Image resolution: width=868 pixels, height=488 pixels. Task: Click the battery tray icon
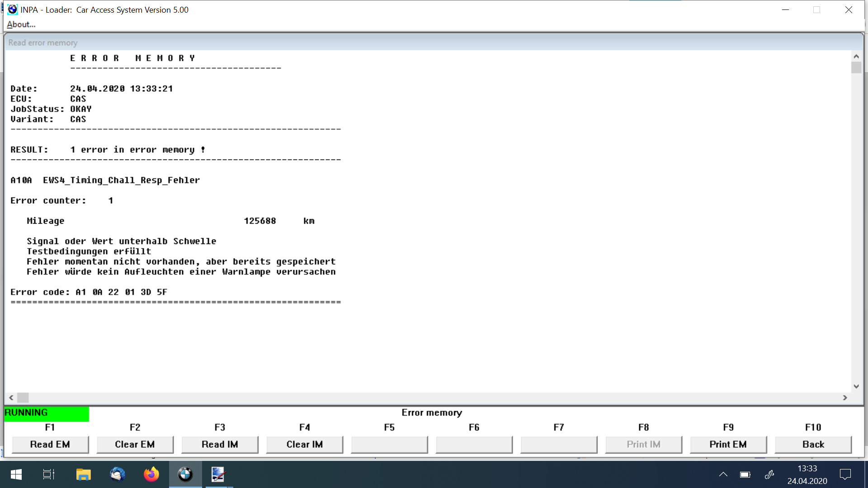(x=745, y=474)
